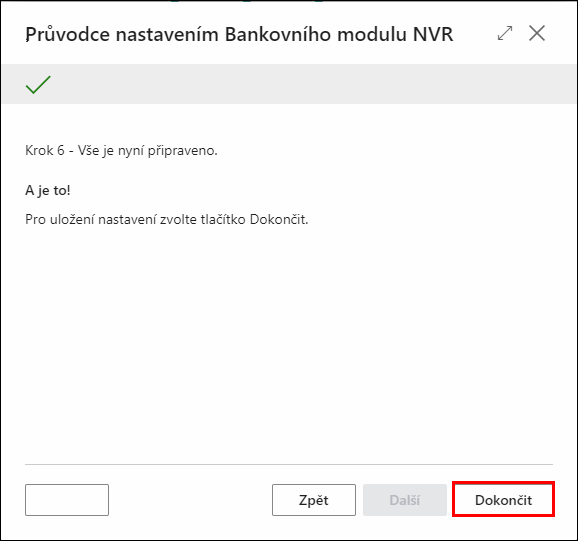This screenshot has height=541, width=578.
Task: Click the separator line above the buttons
Action: pyautogui.click(x=289, y=464)
